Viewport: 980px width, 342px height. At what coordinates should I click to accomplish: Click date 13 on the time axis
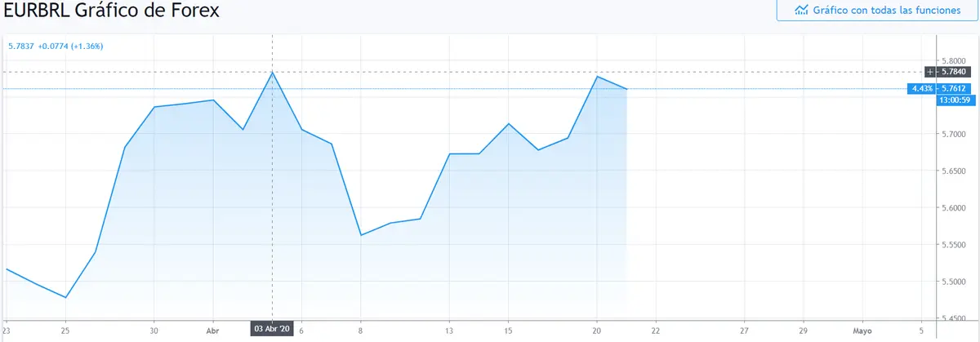point(449,332)
